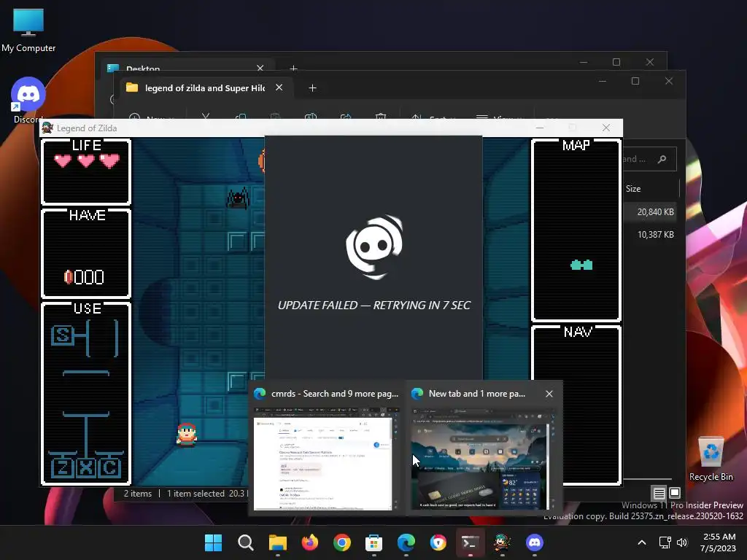Open taskbar Search magnifier
Viewport: 747px width, 560px height.
pos(245,542)
